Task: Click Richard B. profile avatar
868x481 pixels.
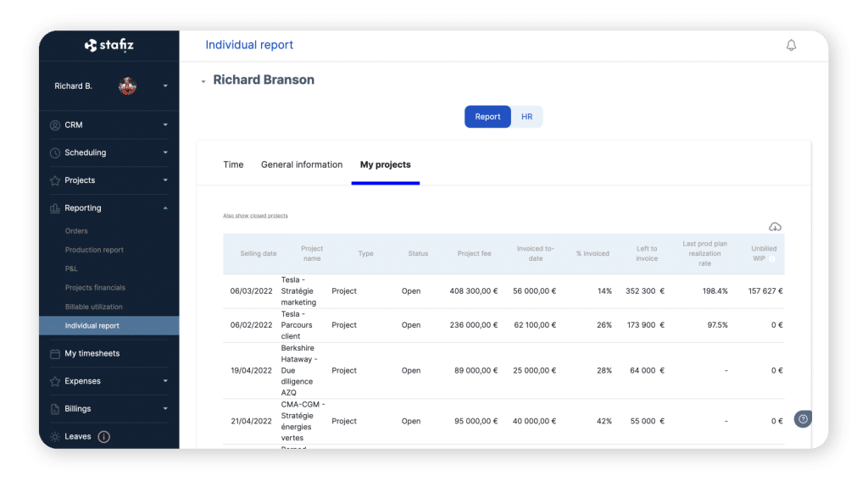Action: [x=127, y=86]
